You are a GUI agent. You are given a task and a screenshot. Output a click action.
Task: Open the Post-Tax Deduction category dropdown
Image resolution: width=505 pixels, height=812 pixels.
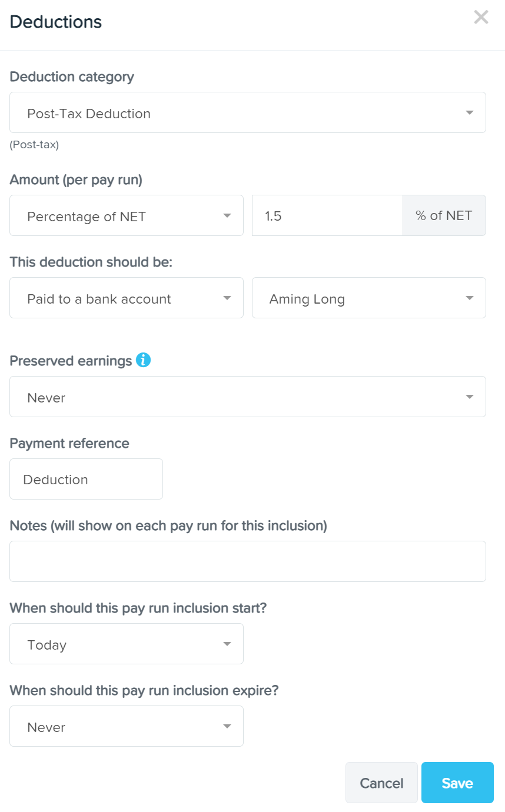(x=248, y=112)
